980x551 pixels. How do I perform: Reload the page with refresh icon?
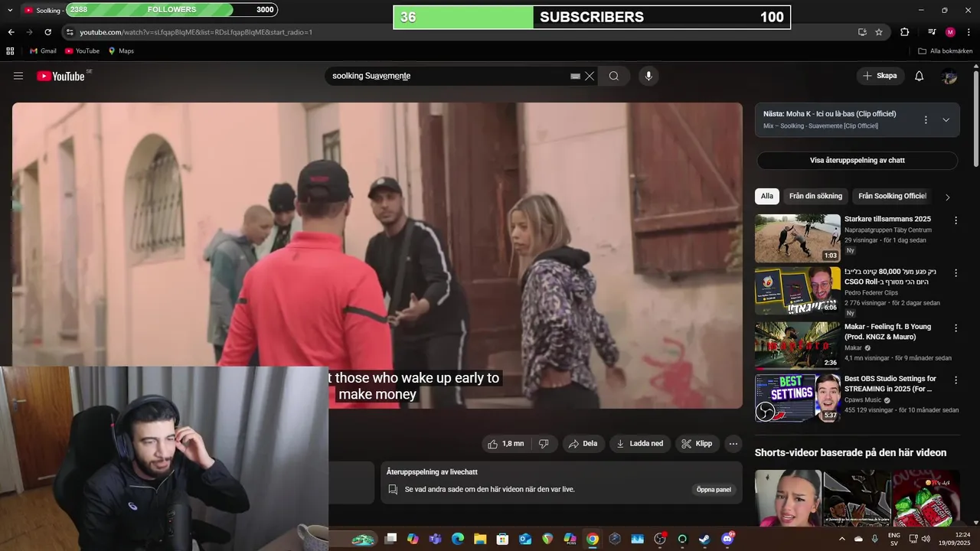tap(47, 32)
